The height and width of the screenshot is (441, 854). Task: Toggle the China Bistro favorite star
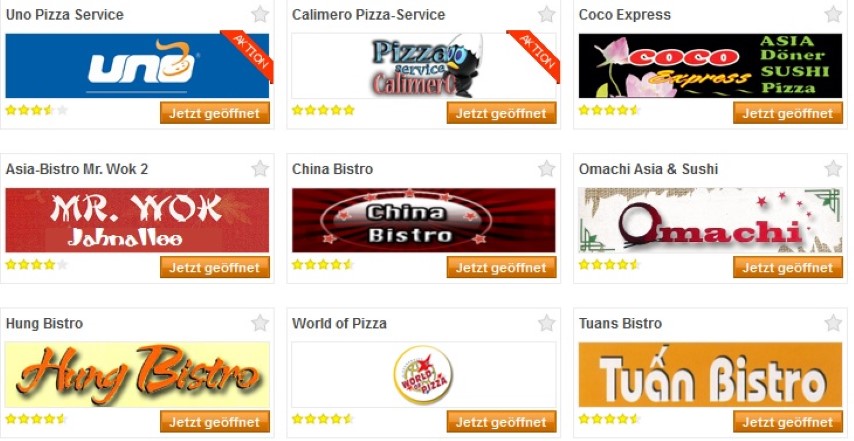[x=546, y=168]
